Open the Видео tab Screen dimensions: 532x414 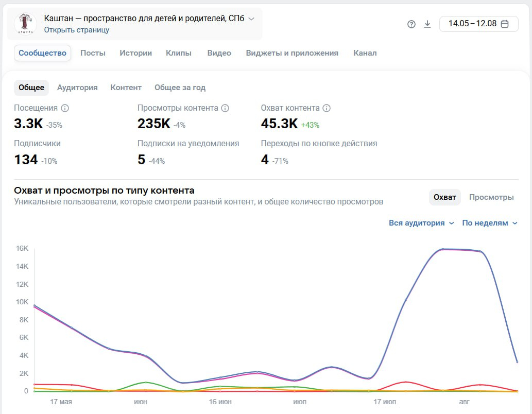pyautogui.click(x=219, y=53)
